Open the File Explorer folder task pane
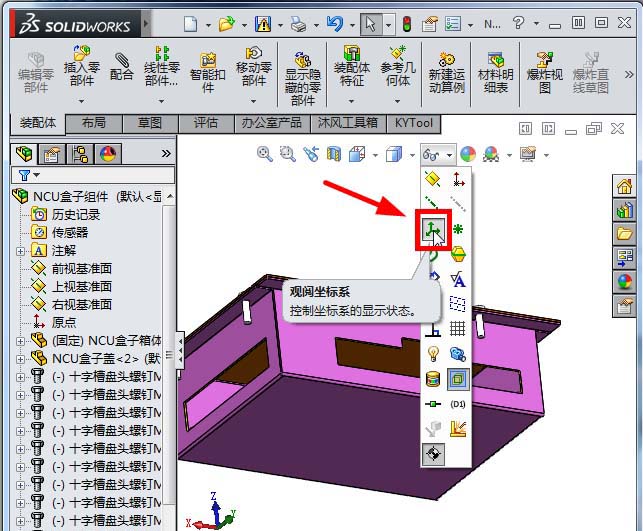 click(624, 234)
